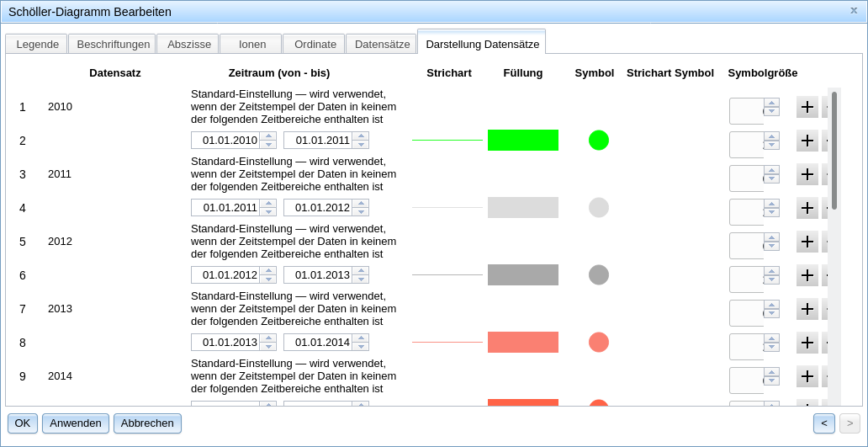Image resolution: width=868 pixels, height=447 pixels.
Task: Click the plus button in row 4
Action: pos(807,208)
